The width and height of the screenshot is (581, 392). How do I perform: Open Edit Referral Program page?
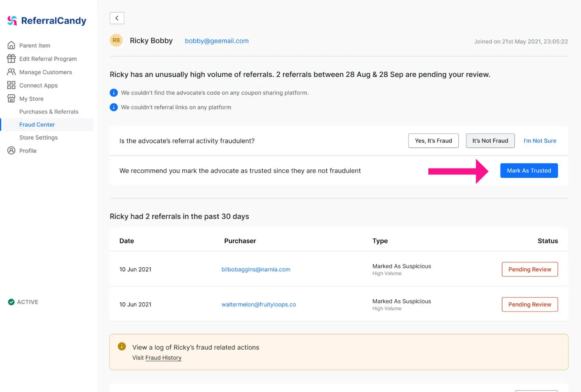(x=48, y=59)
